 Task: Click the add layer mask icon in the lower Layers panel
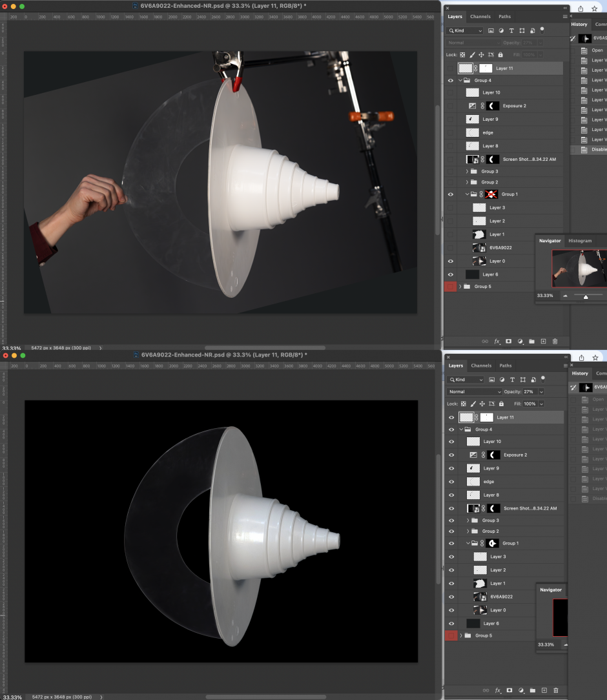coord(509,690)
